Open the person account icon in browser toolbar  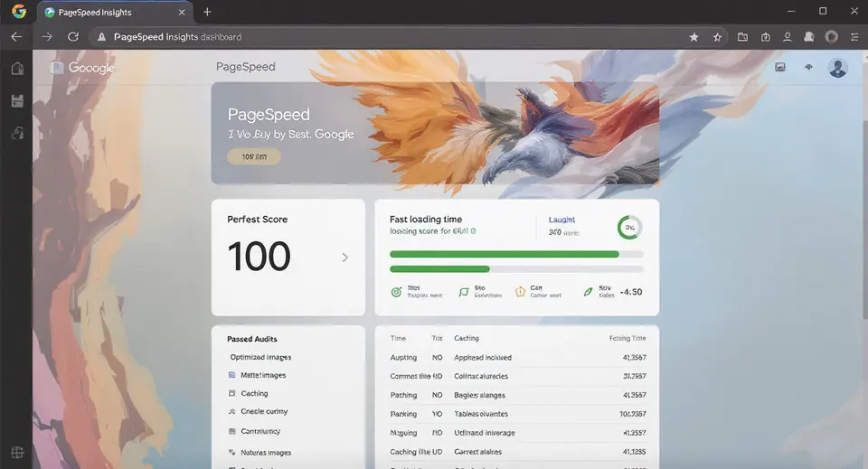point(788,37)
